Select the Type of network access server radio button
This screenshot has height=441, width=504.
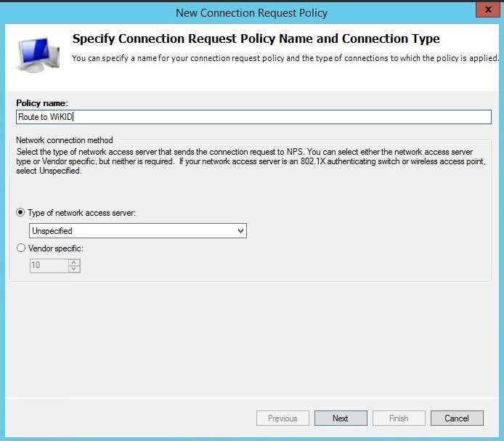tap(20, 212)
